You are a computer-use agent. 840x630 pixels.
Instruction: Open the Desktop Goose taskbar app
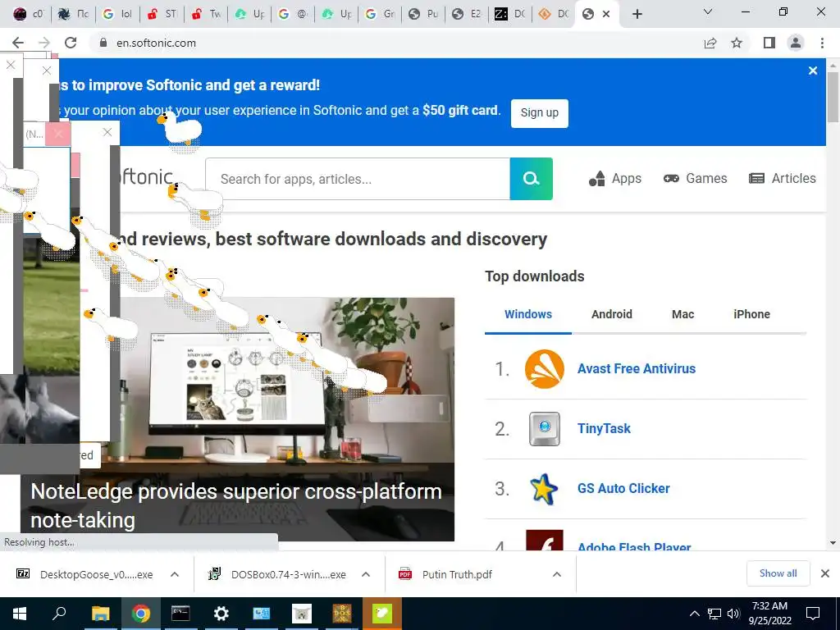coord(382,614)
